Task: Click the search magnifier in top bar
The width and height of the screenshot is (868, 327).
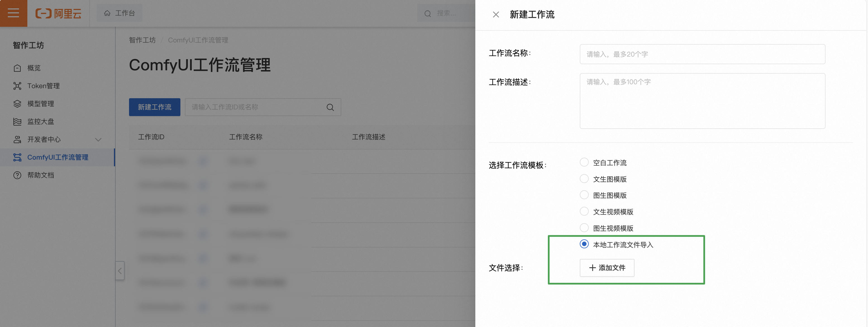Action: (428, 13)
